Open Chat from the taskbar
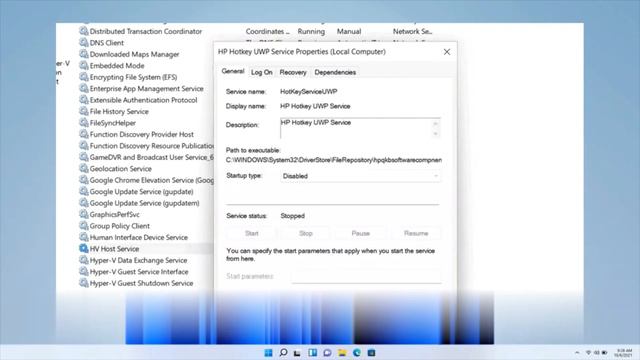Image resolution: width=640 pixels, height=360 pixels. [x=327, y=353]
